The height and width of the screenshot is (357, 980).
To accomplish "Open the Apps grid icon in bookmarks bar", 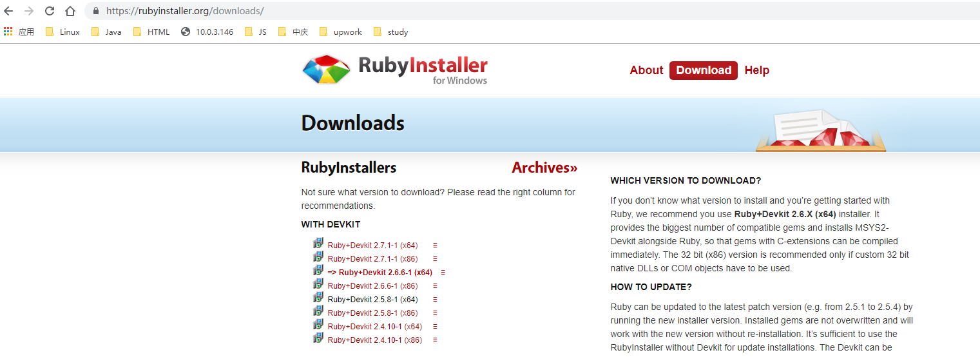I will (8, 32).
